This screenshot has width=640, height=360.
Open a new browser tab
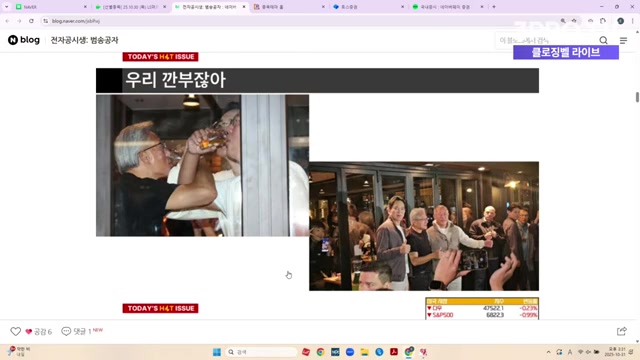(494, 7)
